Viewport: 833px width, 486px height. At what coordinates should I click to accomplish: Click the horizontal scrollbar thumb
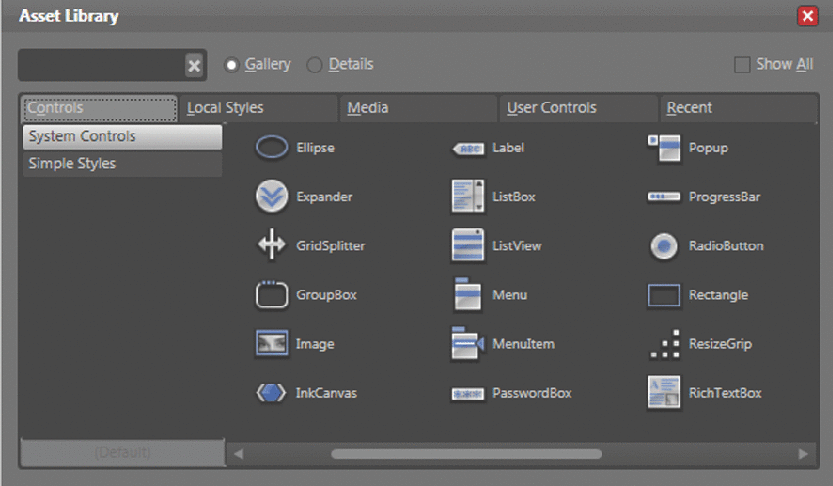(466, 454)
